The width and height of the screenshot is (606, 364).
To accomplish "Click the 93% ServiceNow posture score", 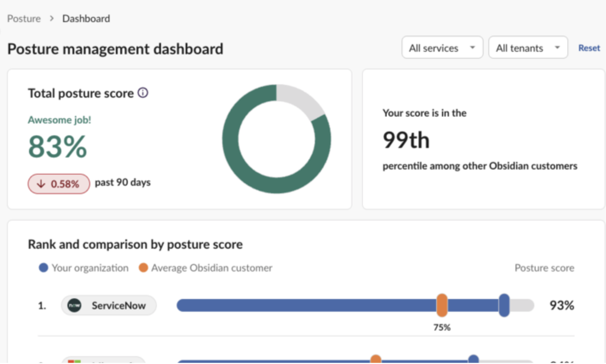I will pos(561,305).
